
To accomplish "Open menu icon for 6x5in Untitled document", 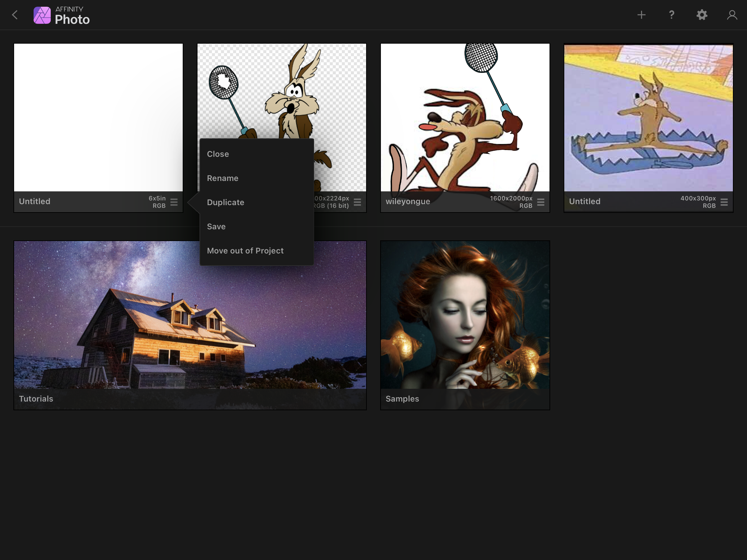I will click(174, 202).
